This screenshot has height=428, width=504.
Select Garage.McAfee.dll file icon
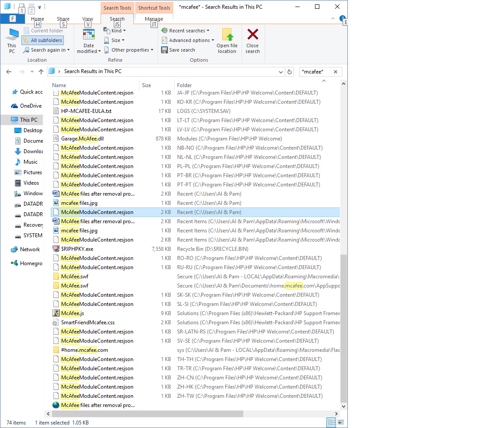click(x=56, y=139)
